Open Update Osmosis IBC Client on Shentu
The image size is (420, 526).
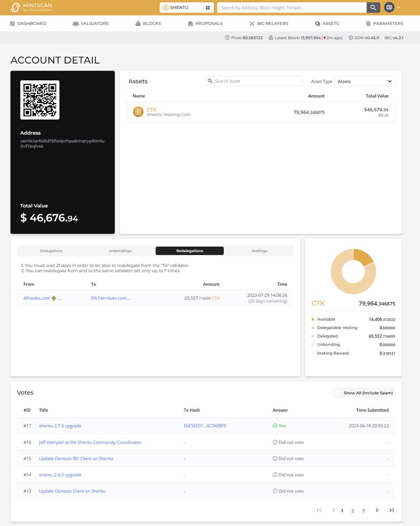[76, 458]
